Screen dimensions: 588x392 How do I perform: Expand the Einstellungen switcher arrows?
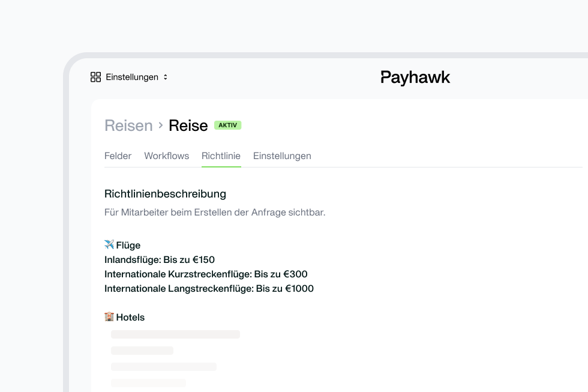(x=166, y=77)
